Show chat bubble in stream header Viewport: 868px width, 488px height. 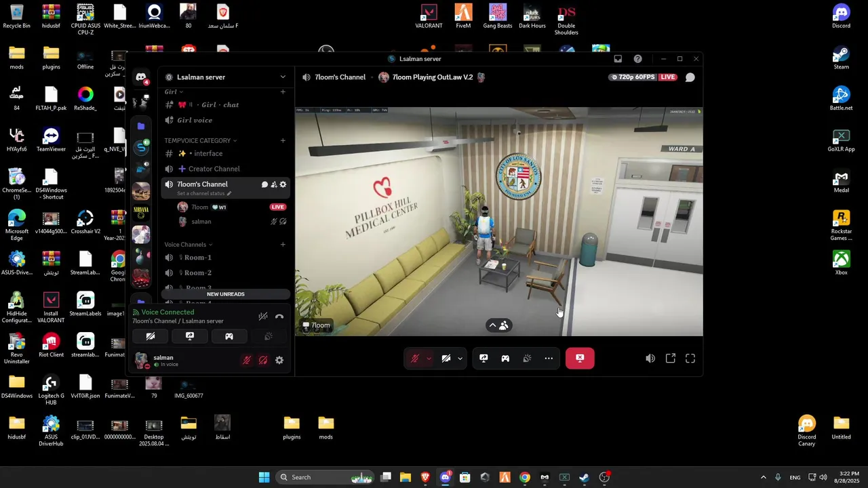[x=690, y=77]
